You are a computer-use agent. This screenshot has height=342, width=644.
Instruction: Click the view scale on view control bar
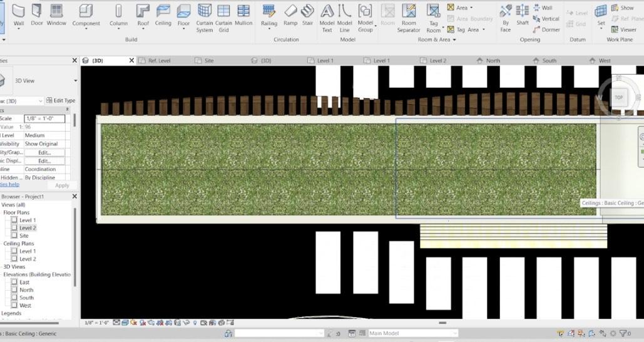96,323
